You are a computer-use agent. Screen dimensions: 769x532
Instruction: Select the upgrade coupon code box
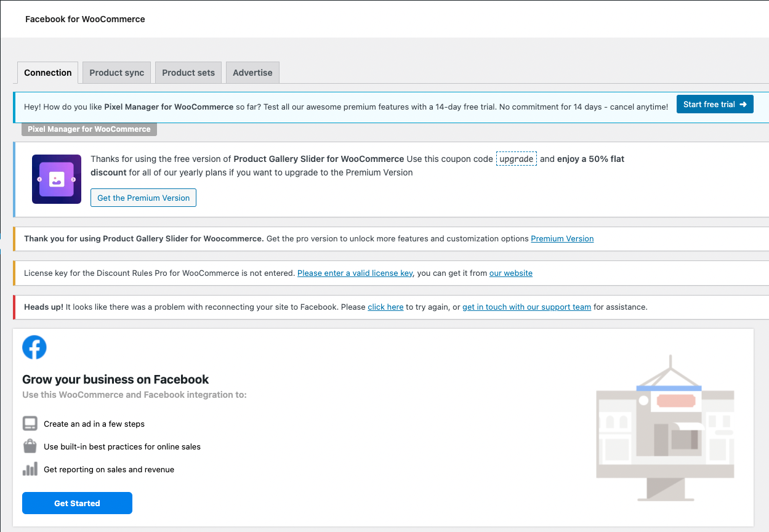pyautogui.click(x=516, y=159)
